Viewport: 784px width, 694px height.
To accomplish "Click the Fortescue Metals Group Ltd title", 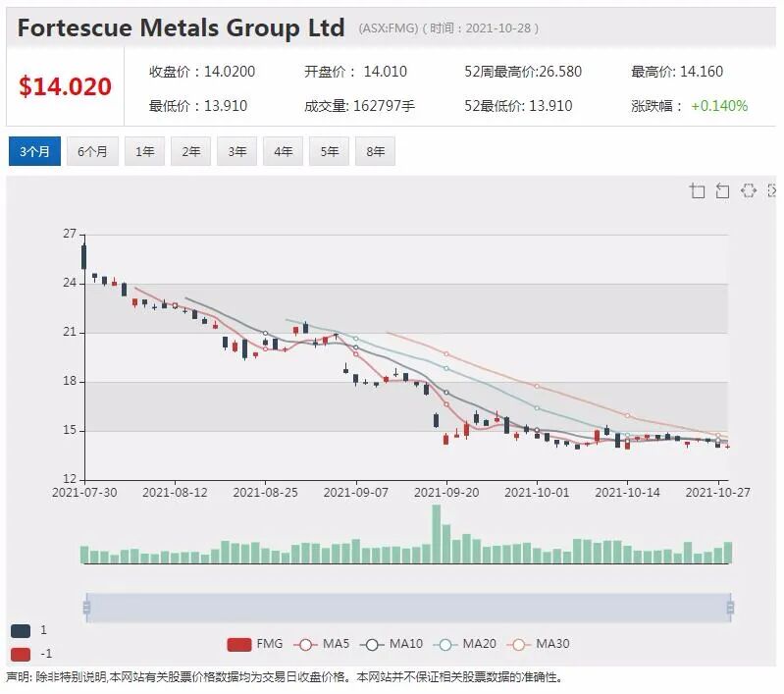I will click(181, 27).
